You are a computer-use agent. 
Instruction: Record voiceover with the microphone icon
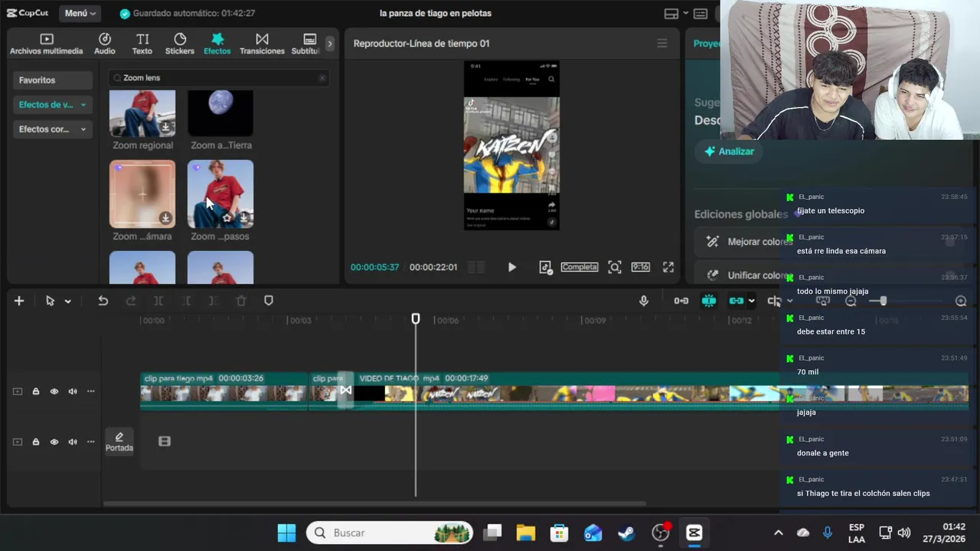644,301
